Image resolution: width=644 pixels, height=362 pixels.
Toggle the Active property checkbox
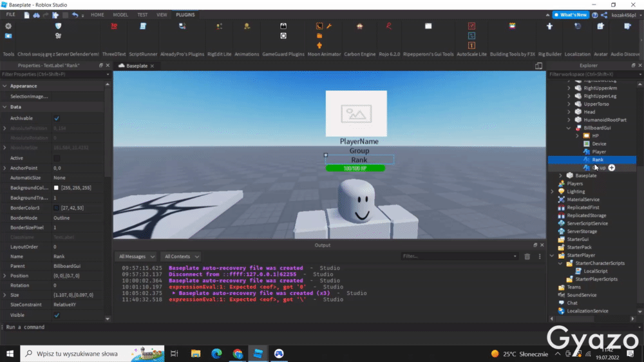57,158
